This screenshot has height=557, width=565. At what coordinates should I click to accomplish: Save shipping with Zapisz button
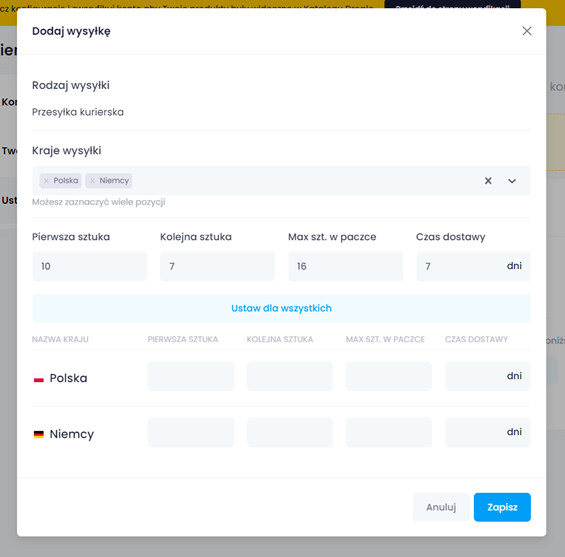[502, 507]
